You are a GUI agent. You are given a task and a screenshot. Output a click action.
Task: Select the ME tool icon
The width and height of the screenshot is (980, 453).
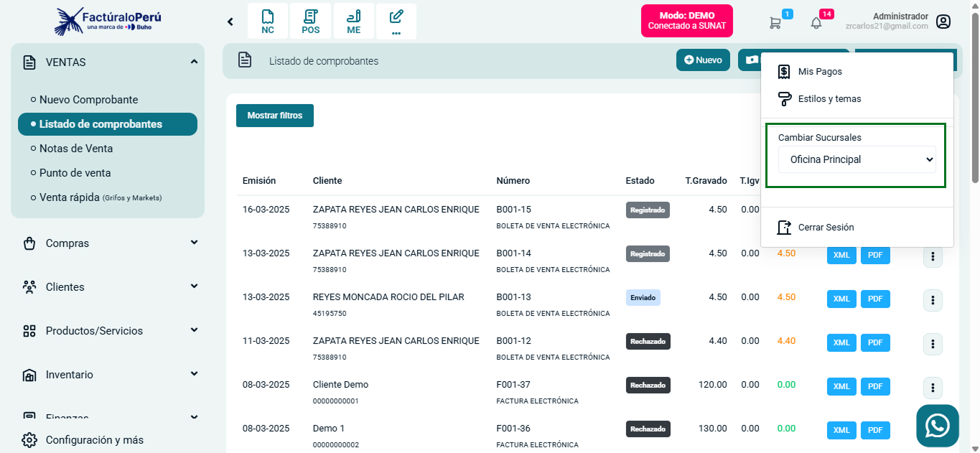pos(353,21)
